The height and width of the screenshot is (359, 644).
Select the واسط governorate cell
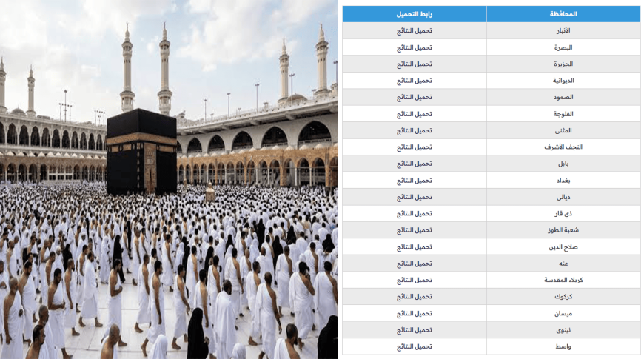pos(563,346)
